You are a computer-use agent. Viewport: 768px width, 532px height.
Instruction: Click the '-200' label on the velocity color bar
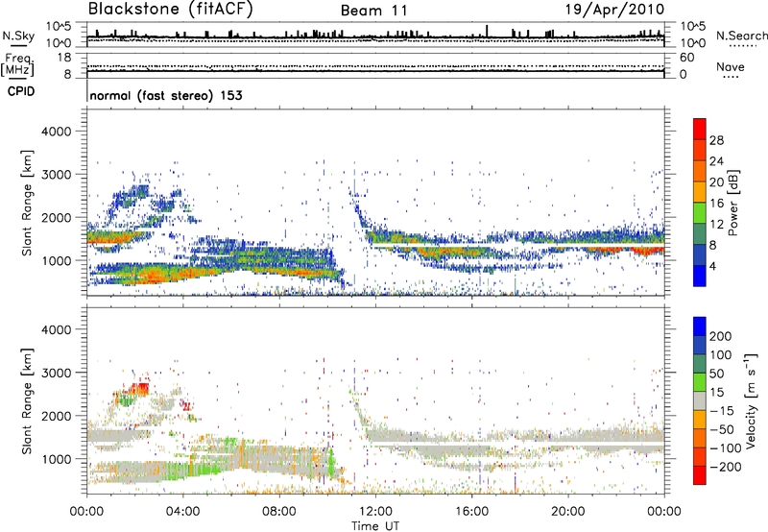pyautogui.click(x=726, y=467)
